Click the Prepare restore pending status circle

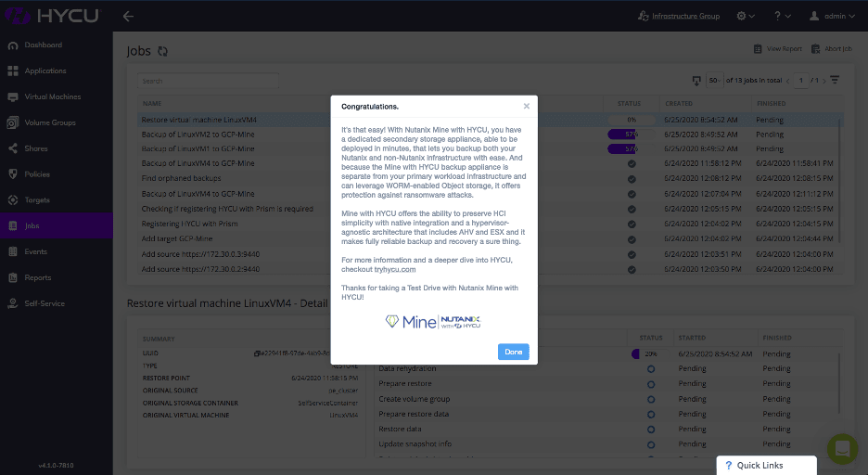[651, 384]
